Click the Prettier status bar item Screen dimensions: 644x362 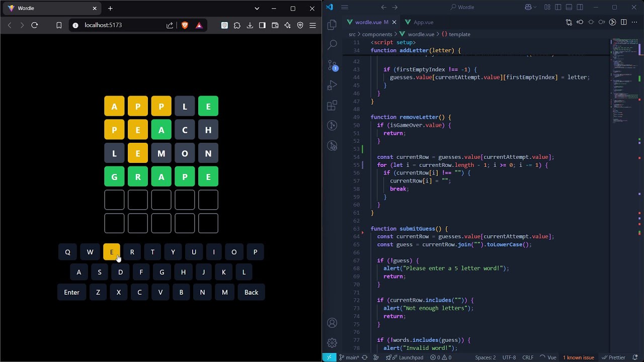613,357
